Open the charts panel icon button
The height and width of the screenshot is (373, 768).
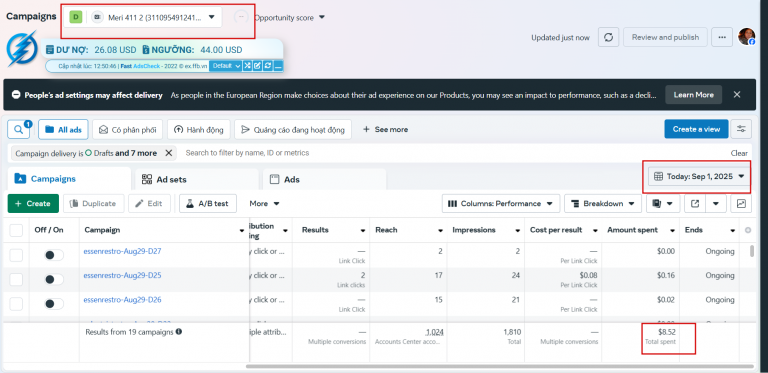point(741,204)
